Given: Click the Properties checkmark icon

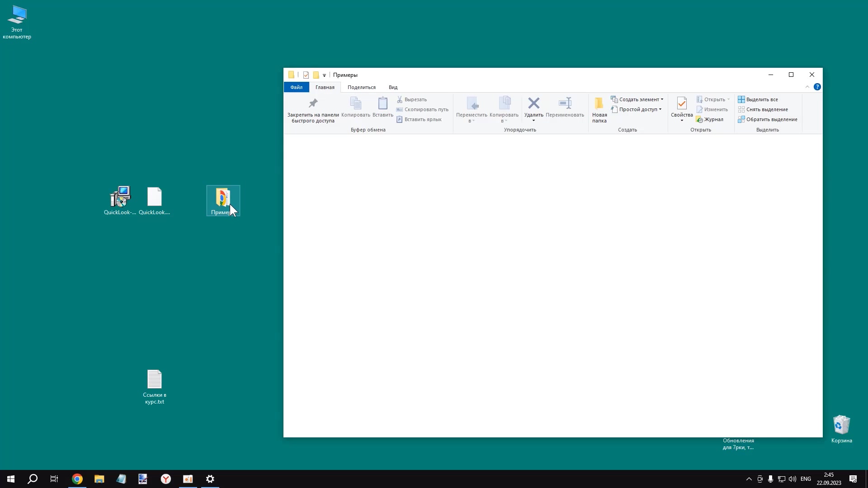Looking at the screenshot, I should point(682,103).
